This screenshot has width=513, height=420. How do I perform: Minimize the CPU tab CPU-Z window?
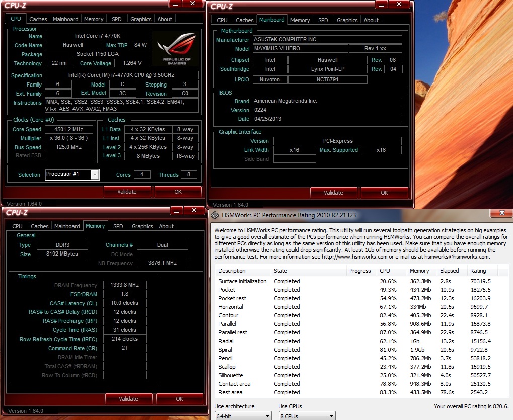pos(175,4)
